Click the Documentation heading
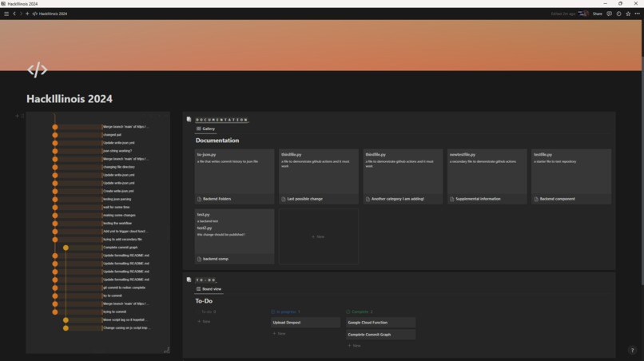 point(217,140)
